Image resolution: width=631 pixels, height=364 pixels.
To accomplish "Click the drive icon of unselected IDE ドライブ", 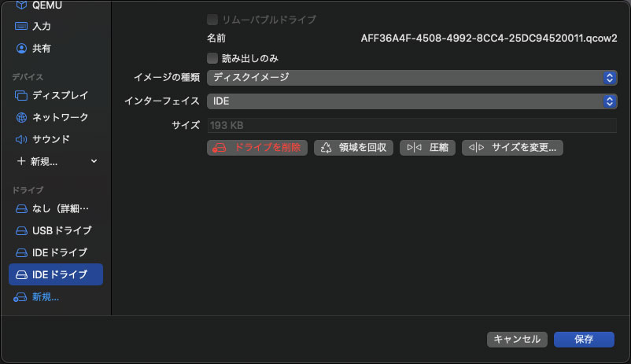I will click(21, 252).
